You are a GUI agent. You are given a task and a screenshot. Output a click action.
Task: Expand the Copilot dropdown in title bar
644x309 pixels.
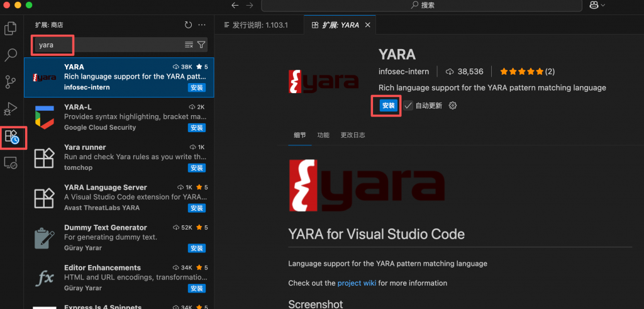(597, 5)
